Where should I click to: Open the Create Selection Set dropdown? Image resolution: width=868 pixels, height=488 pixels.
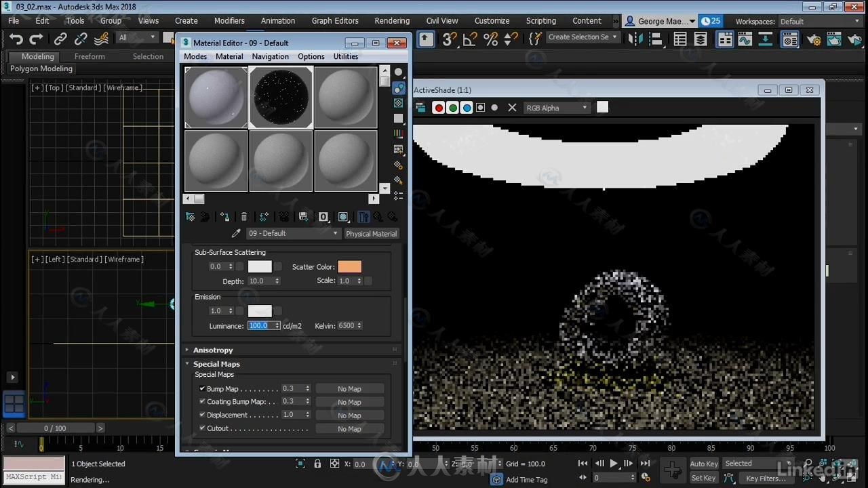583,37
